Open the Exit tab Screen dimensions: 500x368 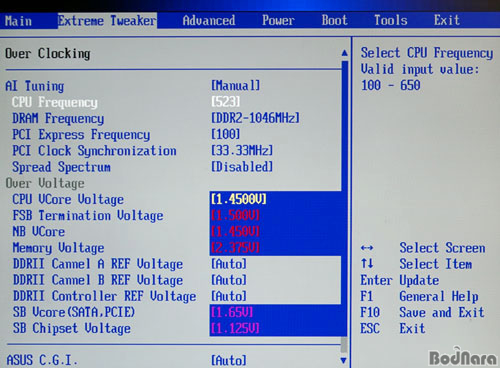447,20
